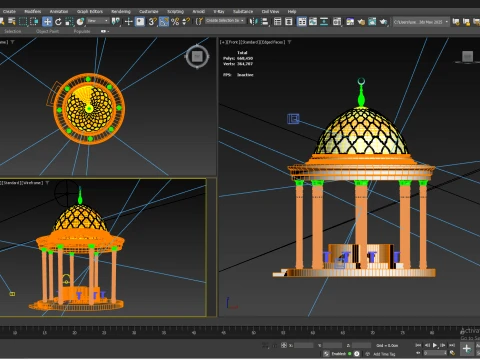Toggle the Ribbon display icon
Image resolution: width=480 pixels, height=360 pixels.
(x=302, y=22)
